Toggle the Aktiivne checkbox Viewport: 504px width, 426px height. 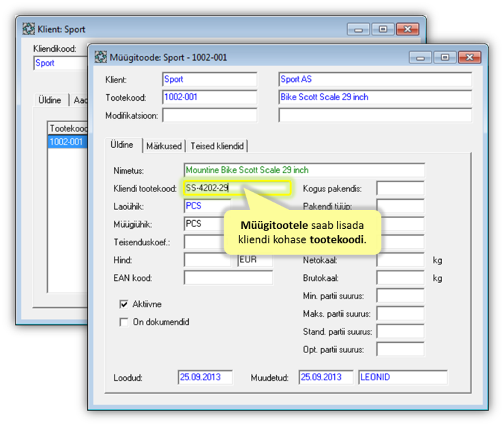click(123, 304)
